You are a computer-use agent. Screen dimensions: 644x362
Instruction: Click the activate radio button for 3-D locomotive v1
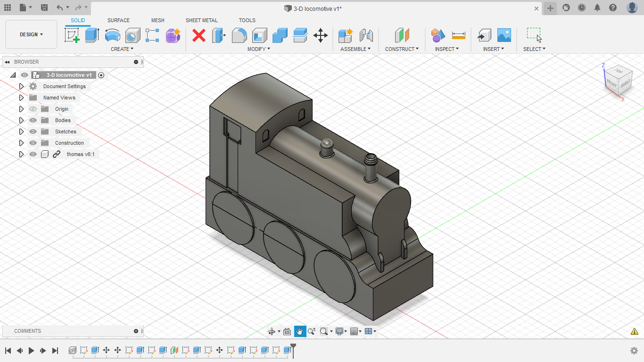[x=101, y=75]
